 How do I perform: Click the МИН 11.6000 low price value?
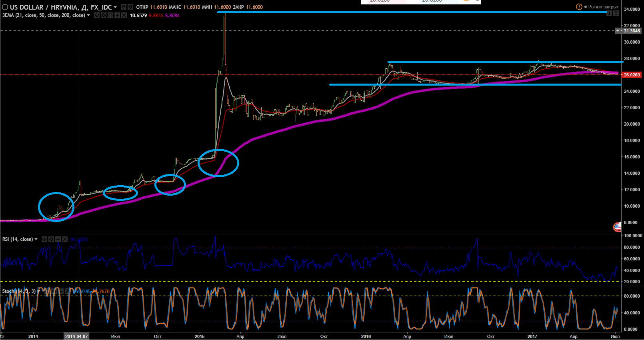(223, 7)
